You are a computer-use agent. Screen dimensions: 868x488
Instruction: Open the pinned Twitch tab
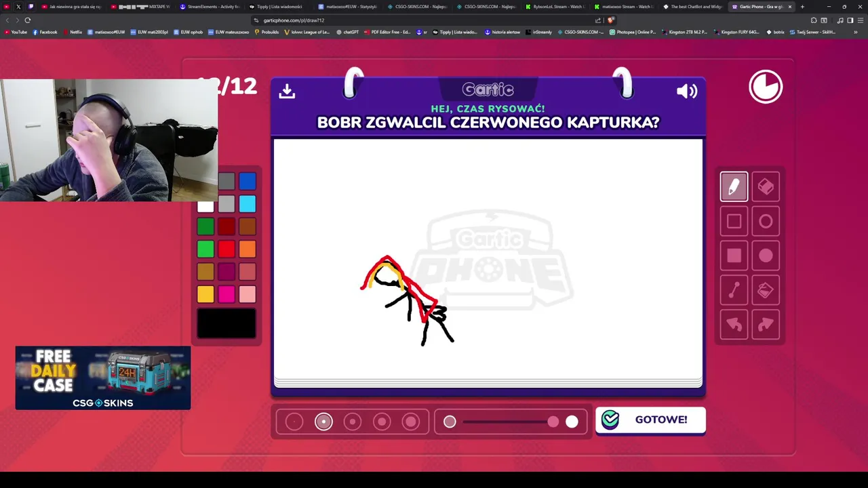point(31,7)
